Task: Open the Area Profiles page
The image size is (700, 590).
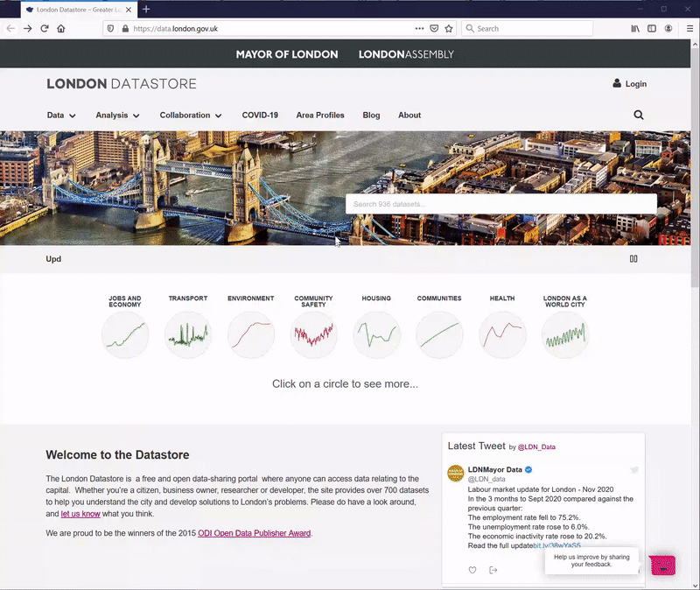Action: click(x=320, y=116)
